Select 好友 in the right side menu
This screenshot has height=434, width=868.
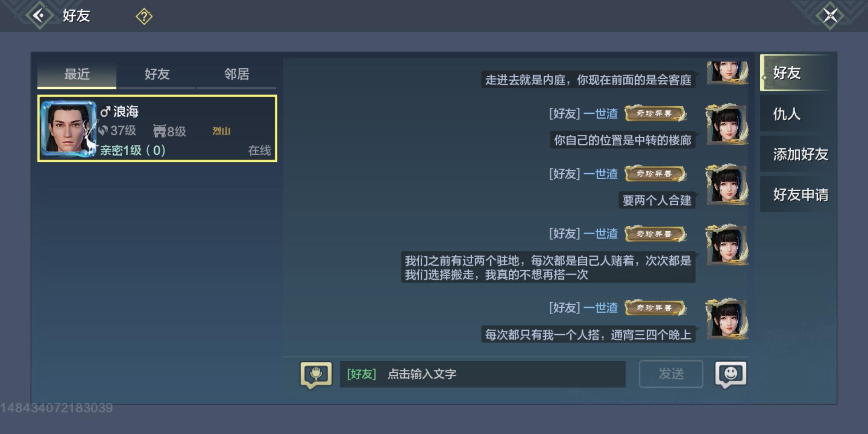tap(795, 73)
